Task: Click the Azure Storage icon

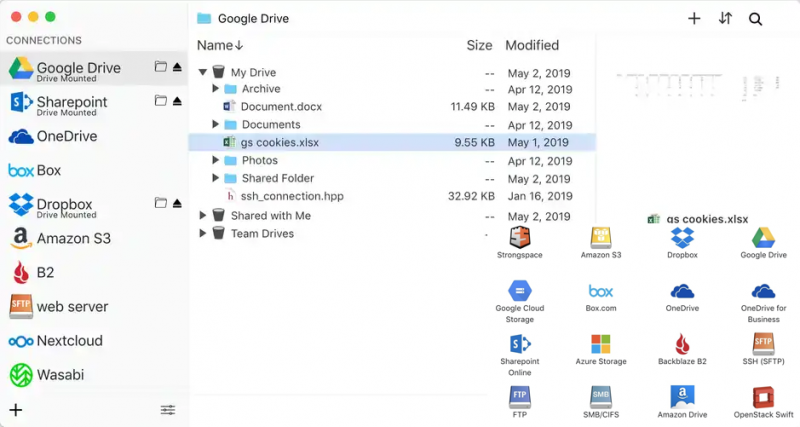Action: pyautogui.click(x=601, y=344)
